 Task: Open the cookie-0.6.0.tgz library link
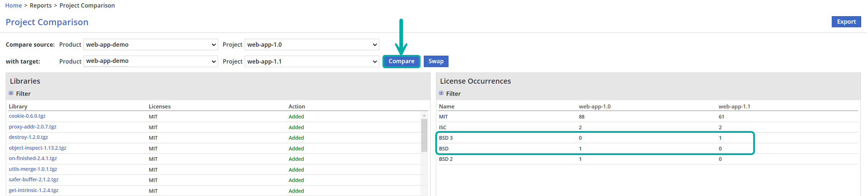coord(27,116)
